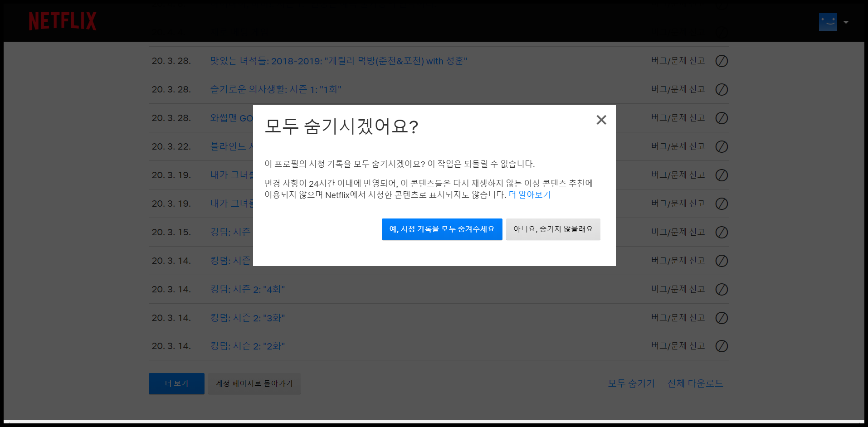
Task: Click the 더 보기 button
Action: [x=176, y=383]
